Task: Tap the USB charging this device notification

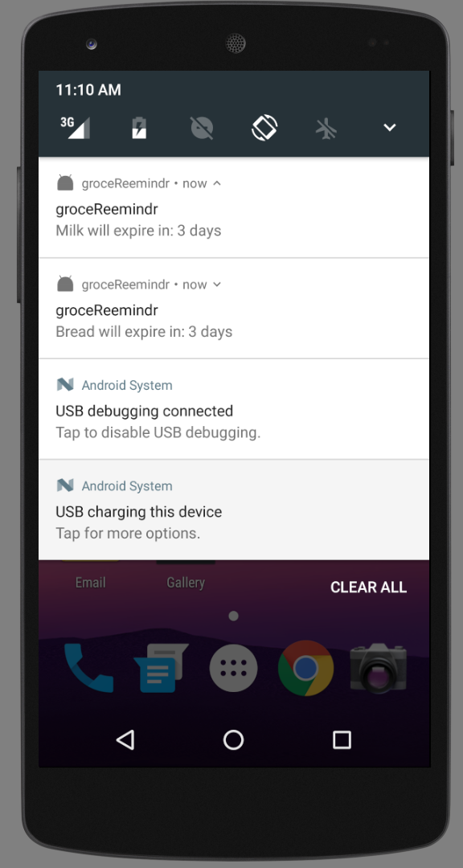Action: point(234,510)
